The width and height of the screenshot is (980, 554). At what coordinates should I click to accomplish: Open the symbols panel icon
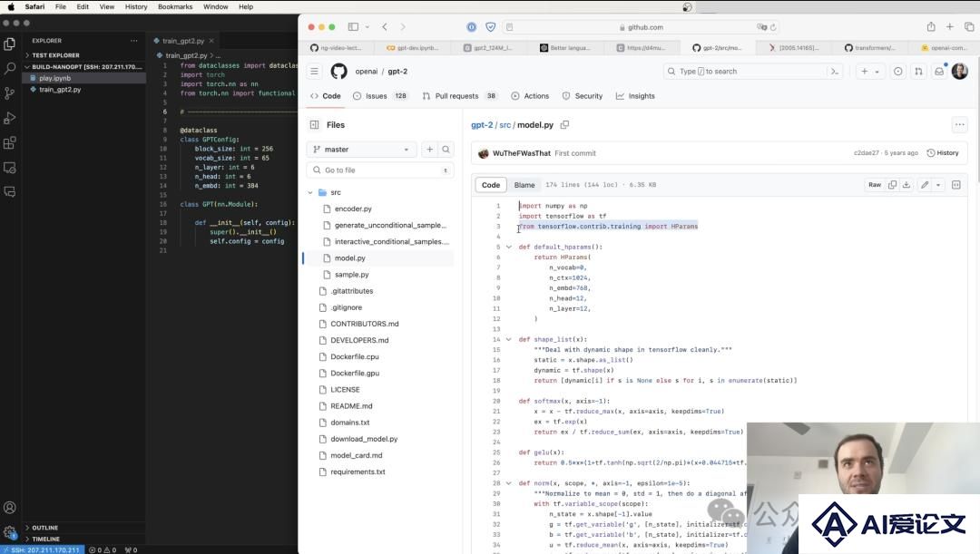tap(955, 185)
